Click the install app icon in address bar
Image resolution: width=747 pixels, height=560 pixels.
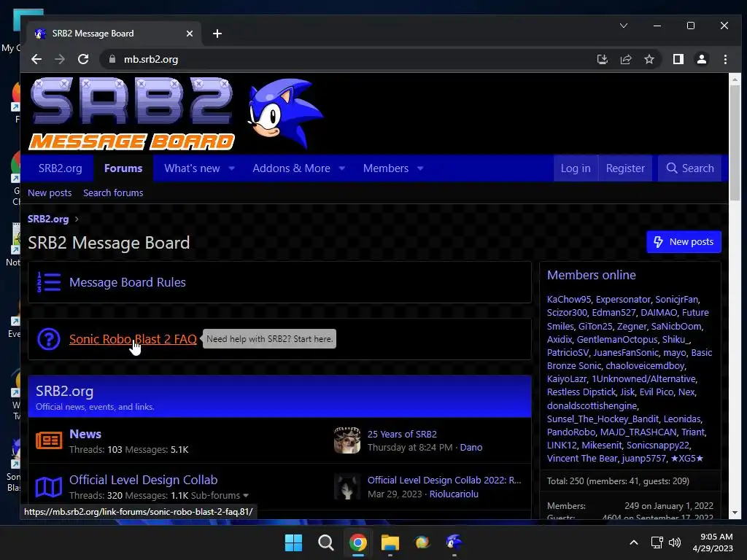tap(602, 59)
